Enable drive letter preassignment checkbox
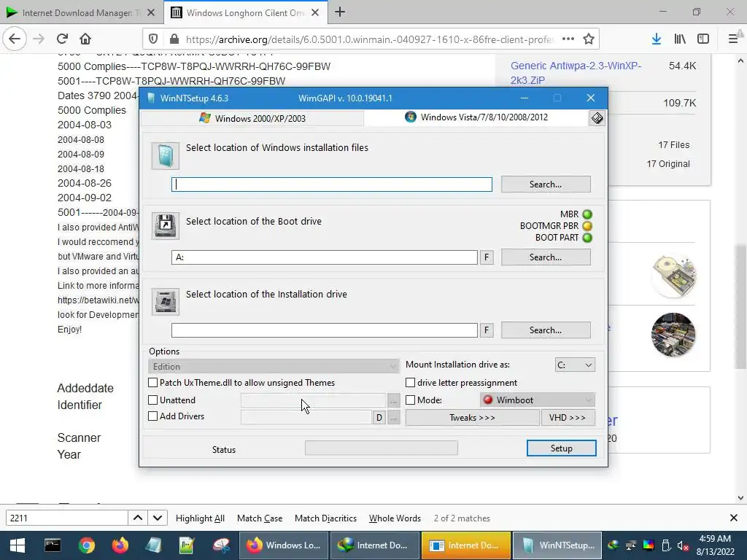The height and width of the screenshot is (560, 747). click(x=410, y=382)
